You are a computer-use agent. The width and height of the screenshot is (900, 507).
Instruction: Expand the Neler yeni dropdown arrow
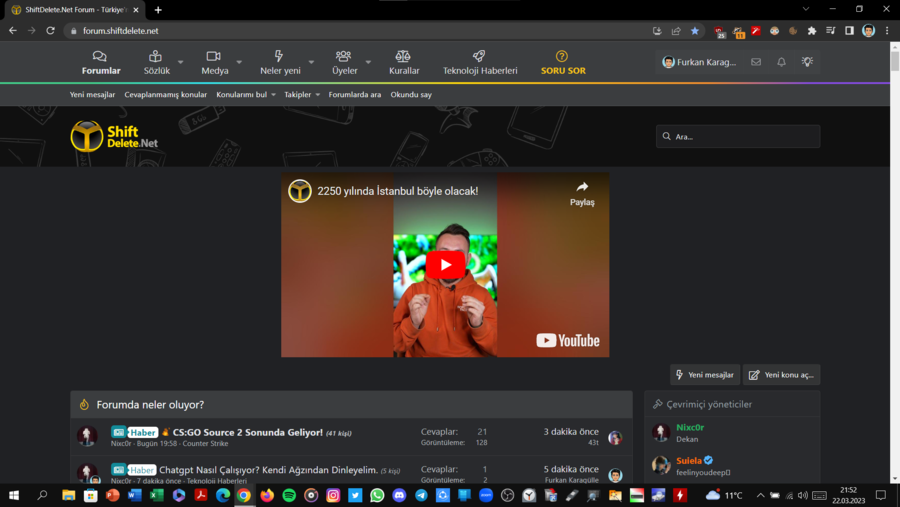pyautogui.click(x=311, y=62)
